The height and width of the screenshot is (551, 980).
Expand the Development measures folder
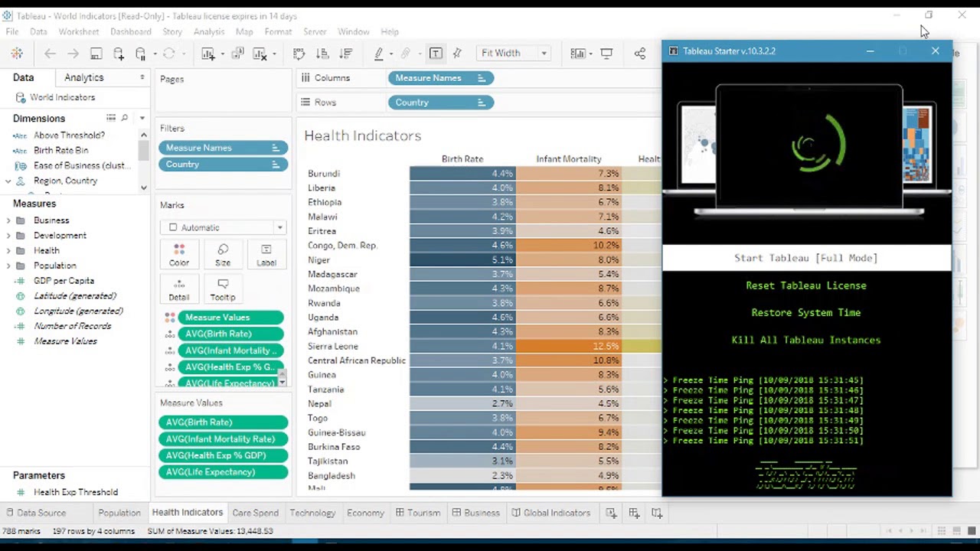tap(8, 236)
